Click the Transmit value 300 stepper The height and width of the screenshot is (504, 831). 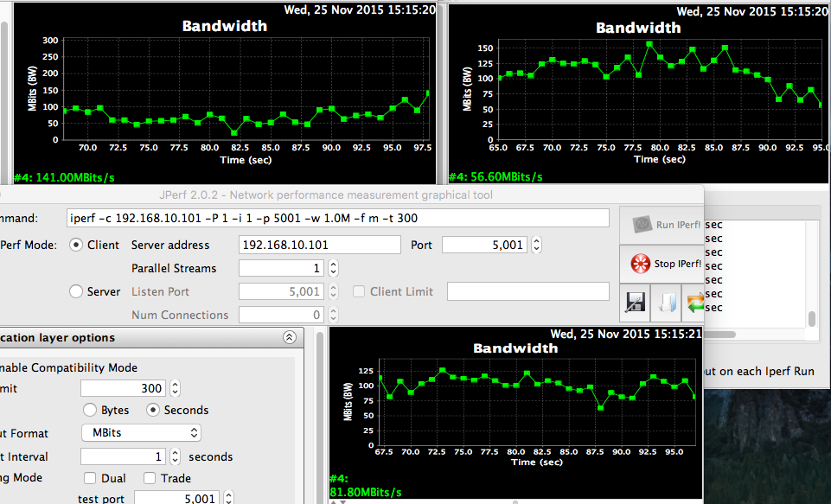point(175,388)
